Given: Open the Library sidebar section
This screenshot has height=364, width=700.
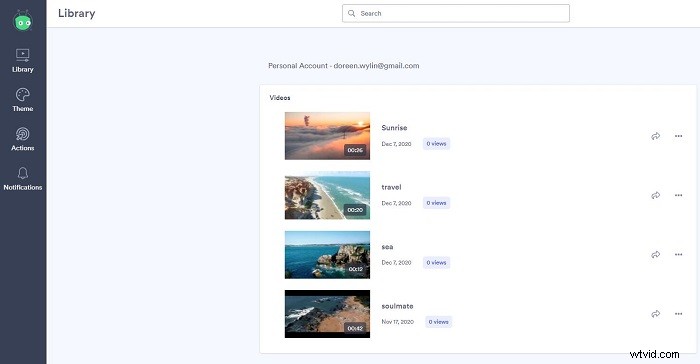Looking at the screenshot, I should click(23, 60).
